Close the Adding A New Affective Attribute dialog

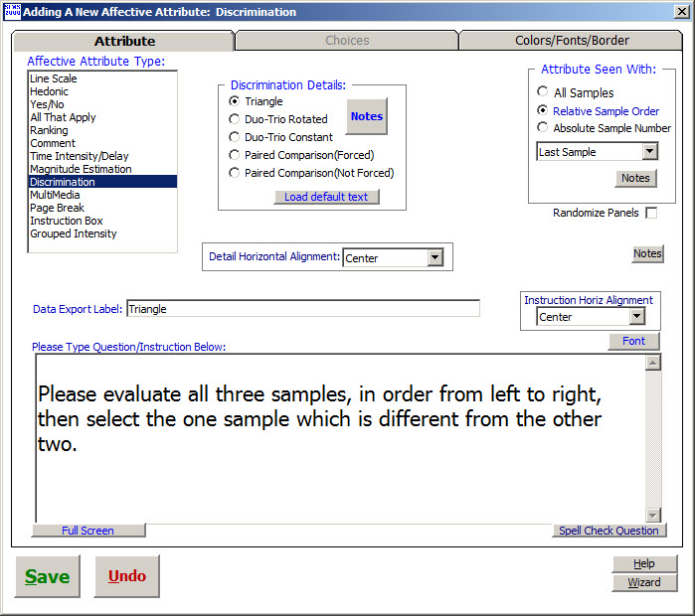pos(680,12)
